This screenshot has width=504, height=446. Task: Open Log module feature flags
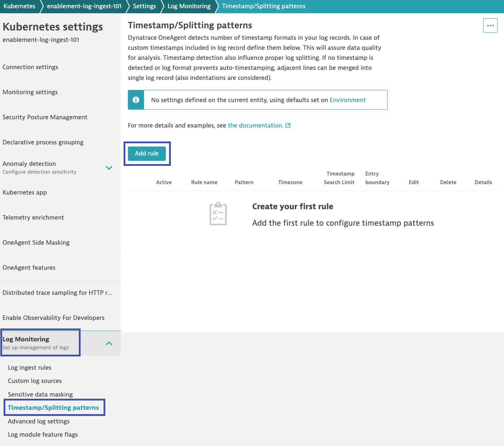[43, 435]
